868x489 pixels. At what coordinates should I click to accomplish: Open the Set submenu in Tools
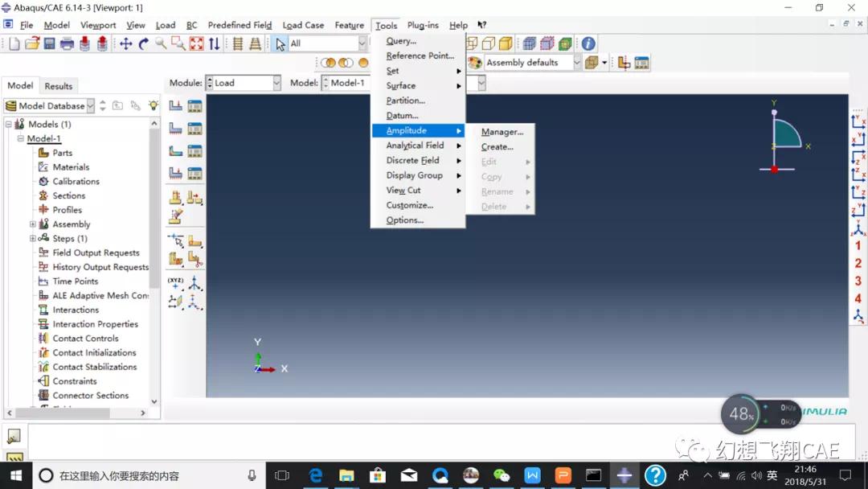(418, 71)
